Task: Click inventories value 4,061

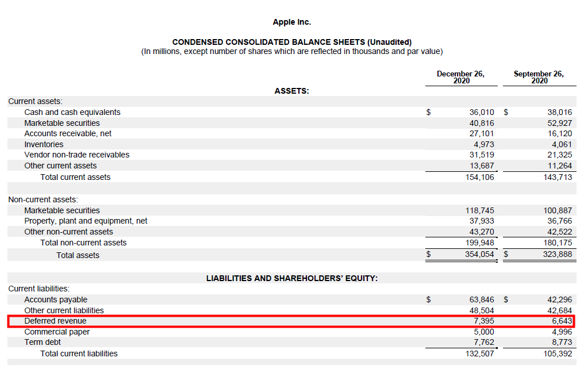Action: point(562,144)
